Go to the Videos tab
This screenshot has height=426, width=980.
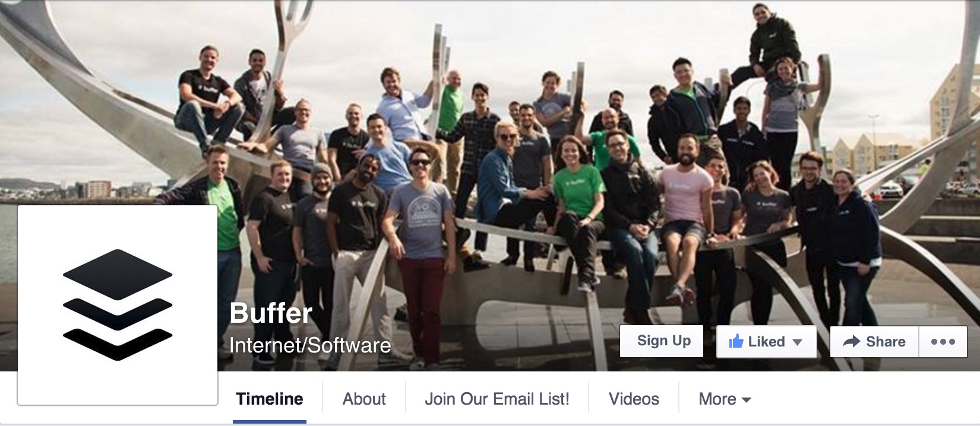click(634, 399)
